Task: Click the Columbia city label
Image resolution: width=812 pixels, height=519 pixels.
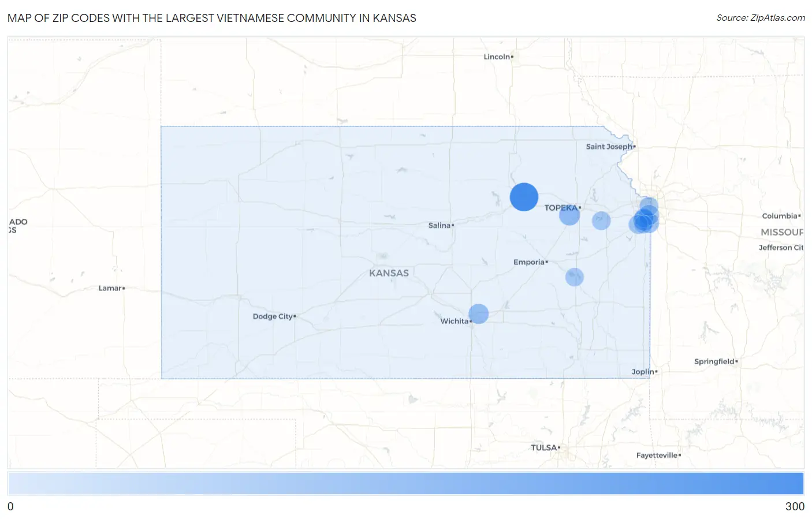Action: [x=780, y=216]
